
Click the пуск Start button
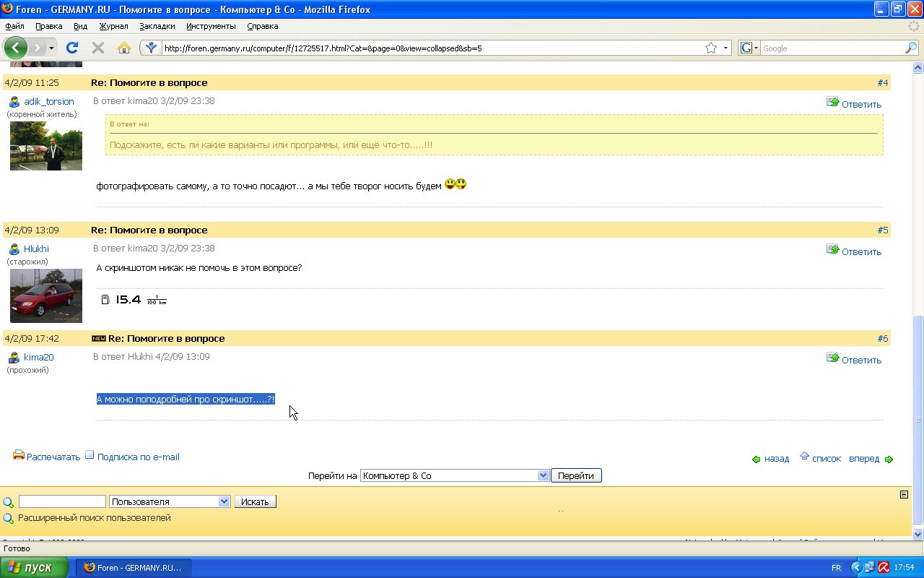click(x=35, y=568)
